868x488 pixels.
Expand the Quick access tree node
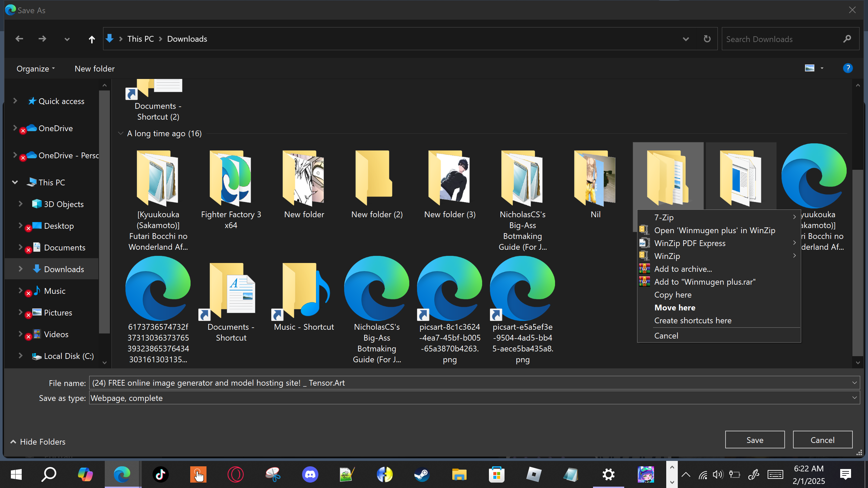pyautogui.click(x=15, y=101)
